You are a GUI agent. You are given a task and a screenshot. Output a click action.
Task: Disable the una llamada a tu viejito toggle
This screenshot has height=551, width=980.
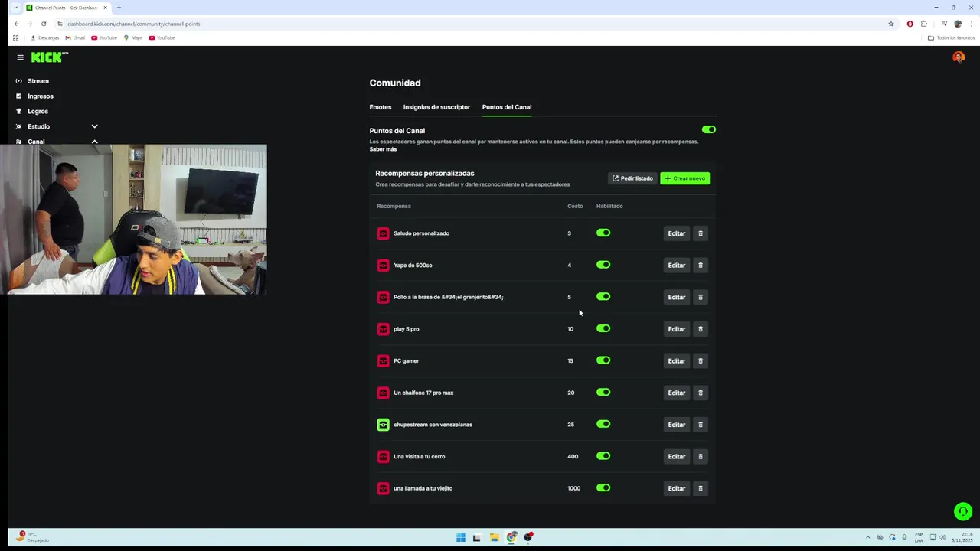tap(603, 488)
